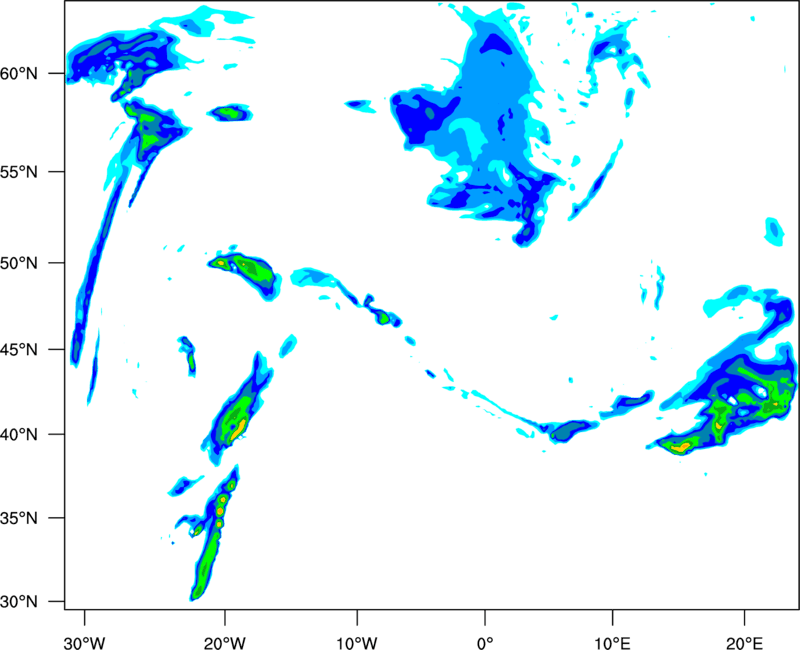Screen dimensions: 800x650
Task: Click the 50°N latitude label
Action: click(x=19, y=263)
